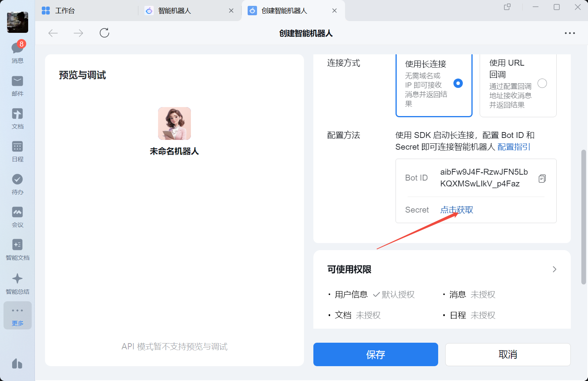Image resolution: width=588 pixels, height=381 pixels.
Task: Open the 文档 documents sidebar icon
Action: (x=18, y=118)
